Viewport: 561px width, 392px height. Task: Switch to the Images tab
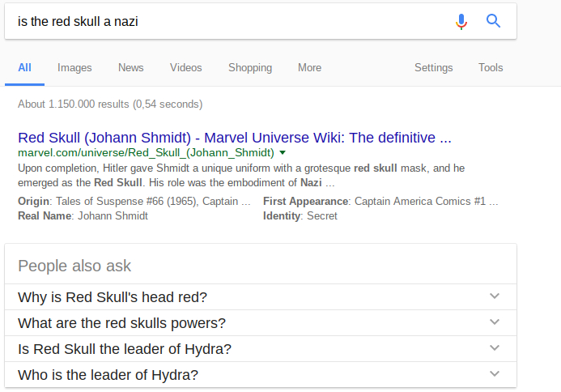tap(74, 68)
